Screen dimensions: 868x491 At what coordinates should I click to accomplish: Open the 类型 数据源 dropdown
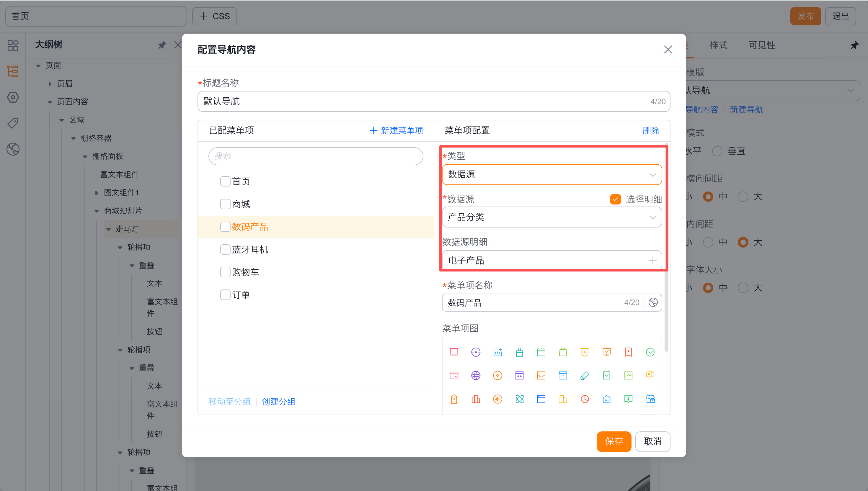pos(552,175)
